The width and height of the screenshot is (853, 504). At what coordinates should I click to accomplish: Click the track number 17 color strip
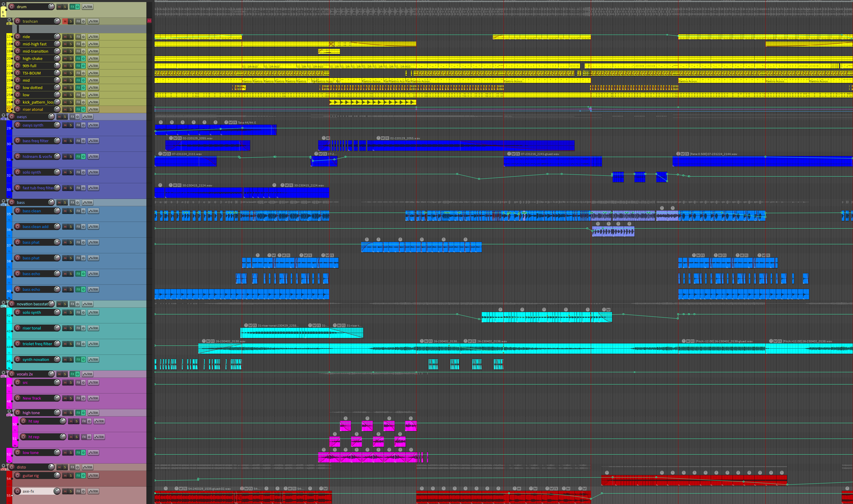pyautogui.click(x=9, y=37)
